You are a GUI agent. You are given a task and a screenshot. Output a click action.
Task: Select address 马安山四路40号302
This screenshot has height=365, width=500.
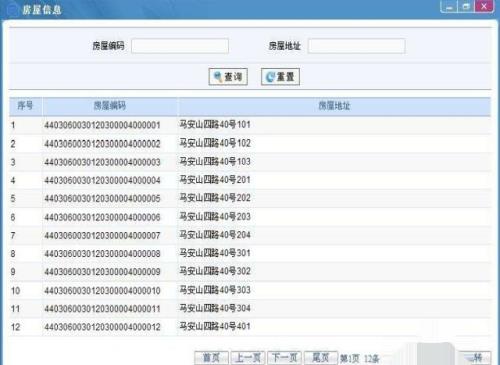click(215, 271)
